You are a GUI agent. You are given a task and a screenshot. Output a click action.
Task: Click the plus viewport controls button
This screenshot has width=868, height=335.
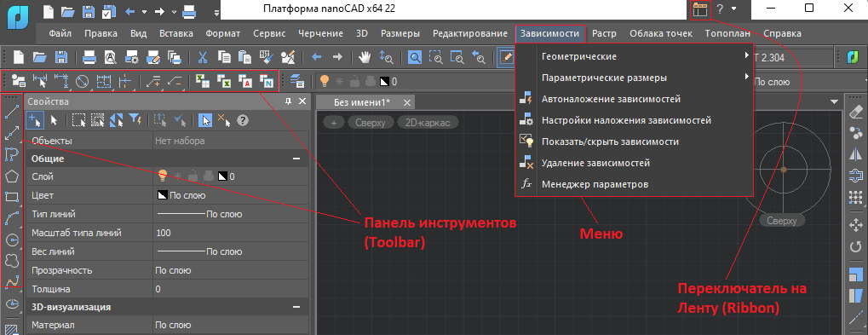click(x=334, y=123)
